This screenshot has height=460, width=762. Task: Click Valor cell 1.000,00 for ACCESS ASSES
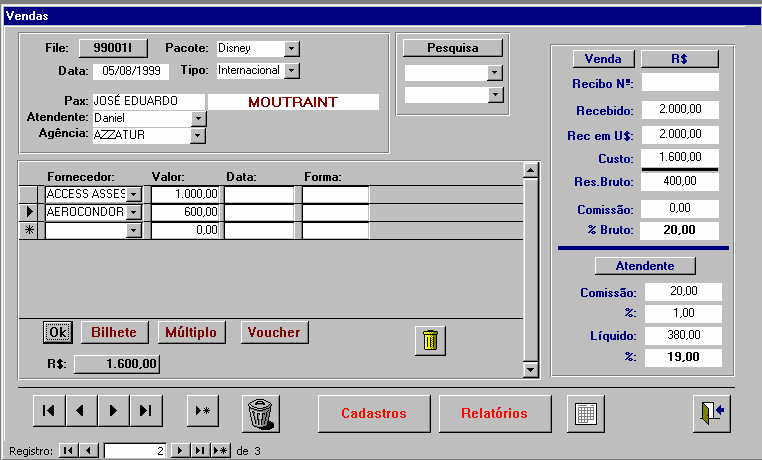186,194
